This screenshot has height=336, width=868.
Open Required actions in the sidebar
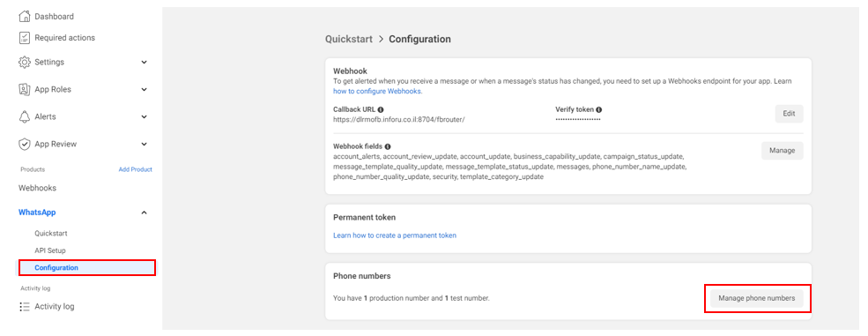click(x=64, y=38)
